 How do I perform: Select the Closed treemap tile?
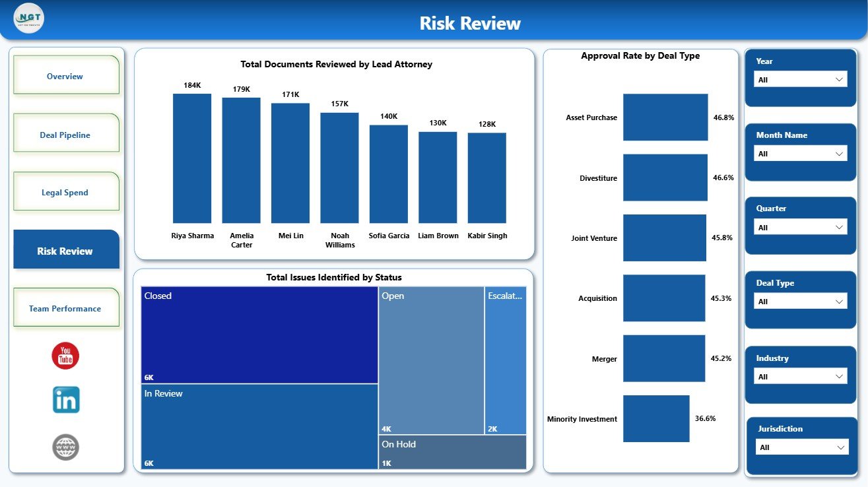click(x=259, y=335)
